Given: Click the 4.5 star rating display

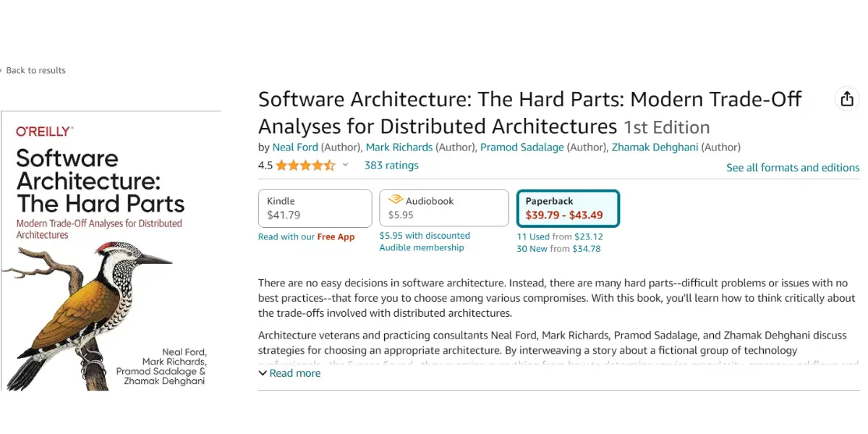Looking at the screenshot, I should pos(297,165).
